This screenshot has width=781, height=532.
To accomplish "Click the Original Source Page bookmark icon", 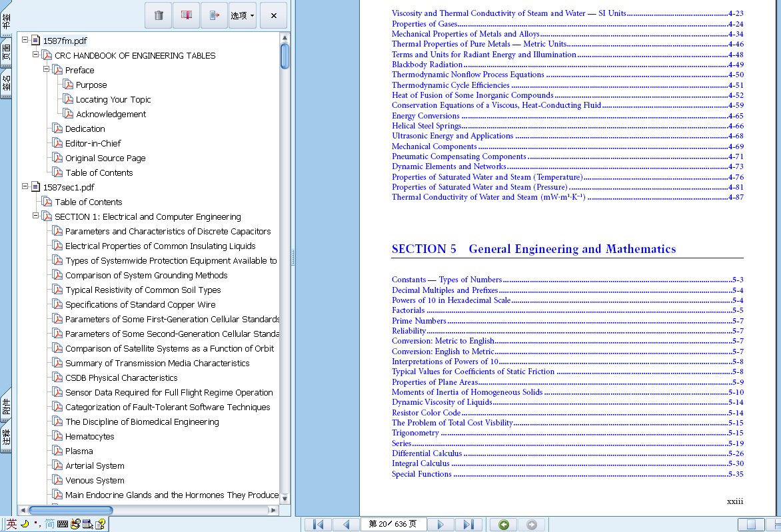I will 58,158.
